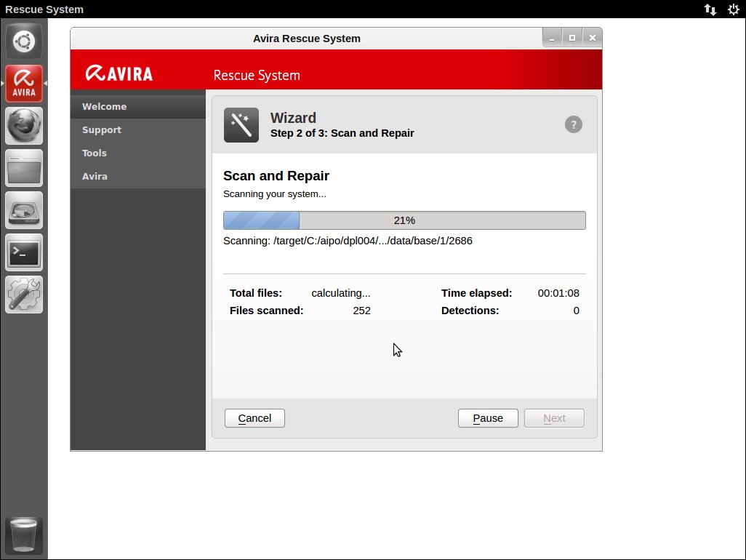Click the Time elapsed value 00:01:08
This screenshot has width=746, height=560.
[558, 293]
